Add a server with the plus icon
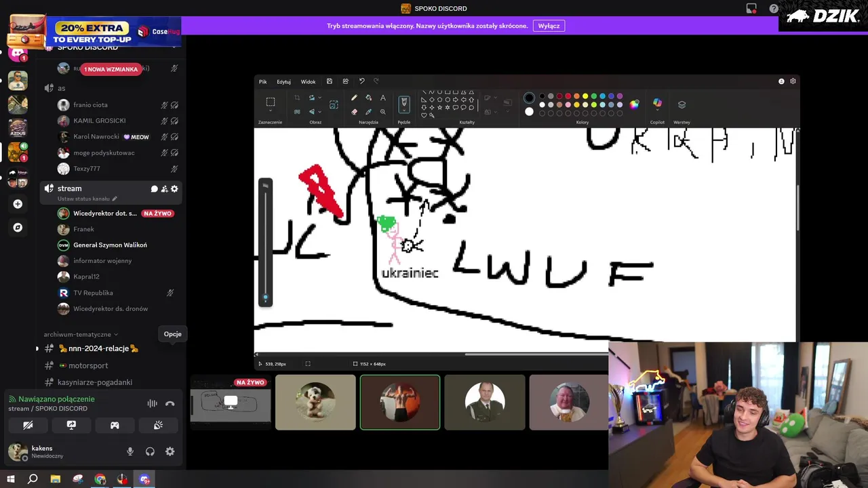The height and width of the screenshot is (488, 868). coord(18,204)
